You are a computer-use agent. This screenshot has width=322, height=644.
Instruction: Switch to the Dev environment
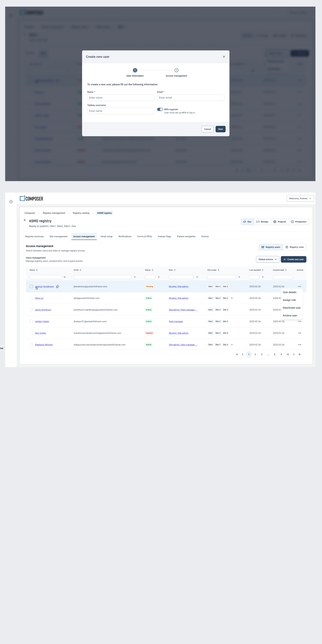(x=247, y=222)
